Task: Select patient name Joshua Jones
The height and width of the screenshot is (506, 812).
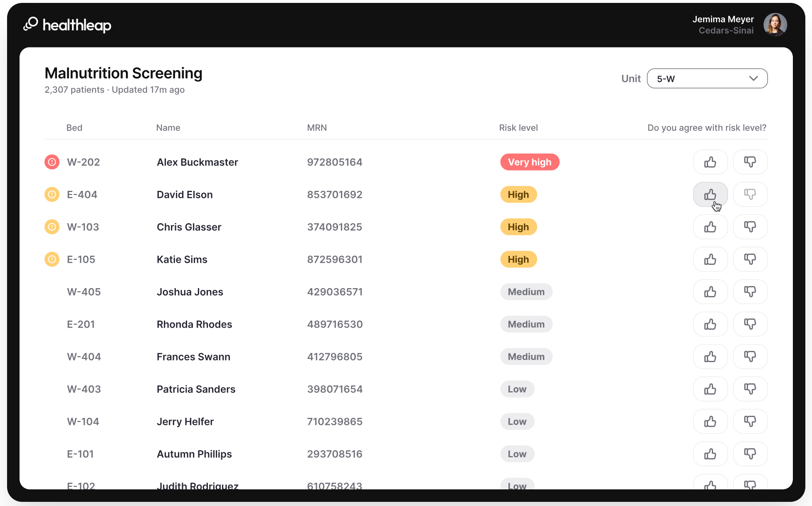Action: [190, 291]
